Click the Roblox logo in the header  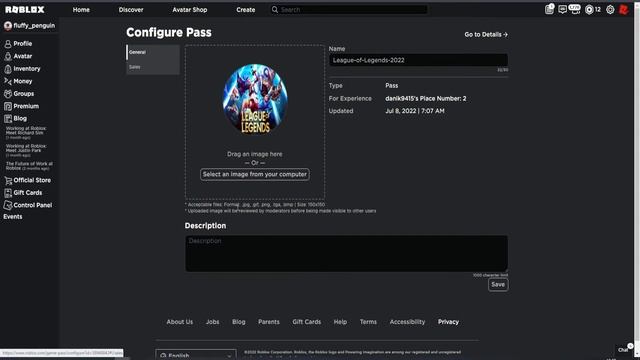coord(25,9)
